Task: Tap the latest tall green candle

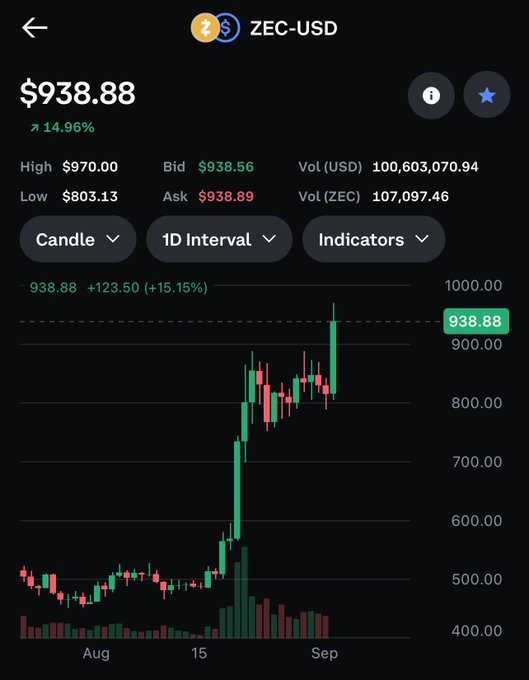Action: point(333,357)
